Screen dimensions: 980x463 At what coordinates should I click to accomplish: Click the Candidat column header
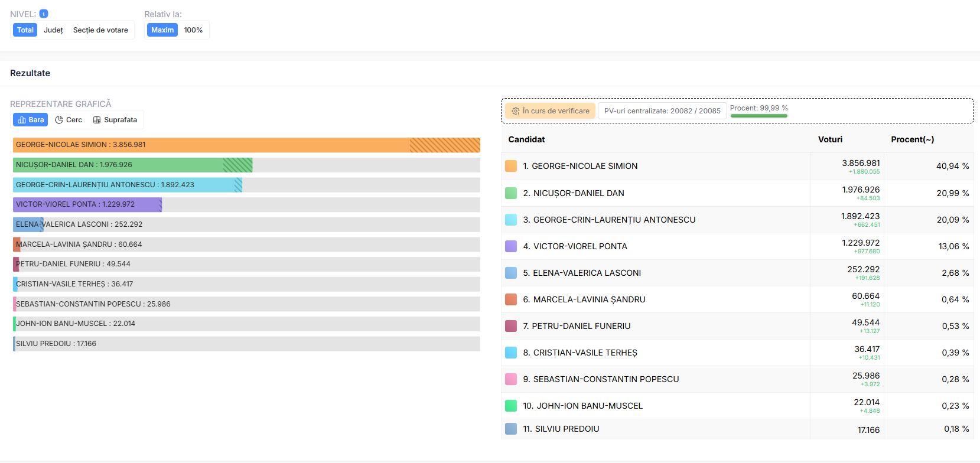pos(526,139)
